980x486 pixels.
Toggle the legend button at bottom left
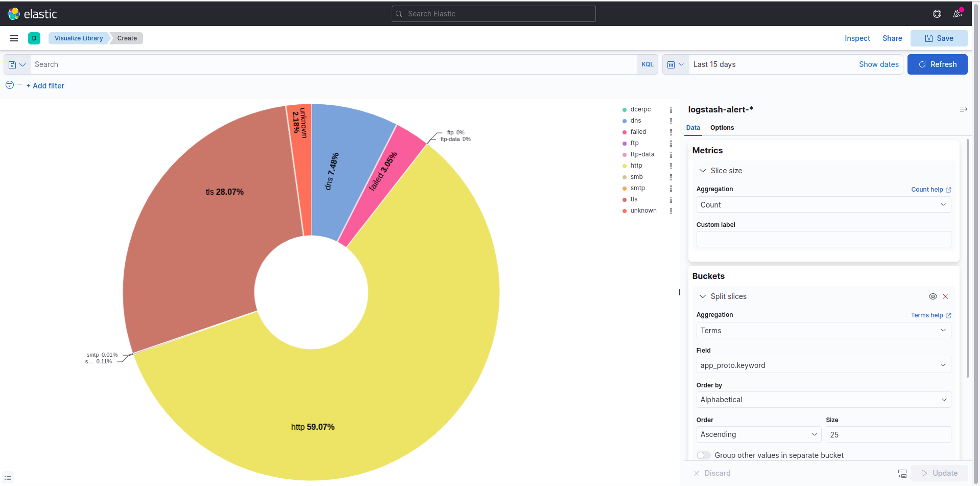(8, 477)
